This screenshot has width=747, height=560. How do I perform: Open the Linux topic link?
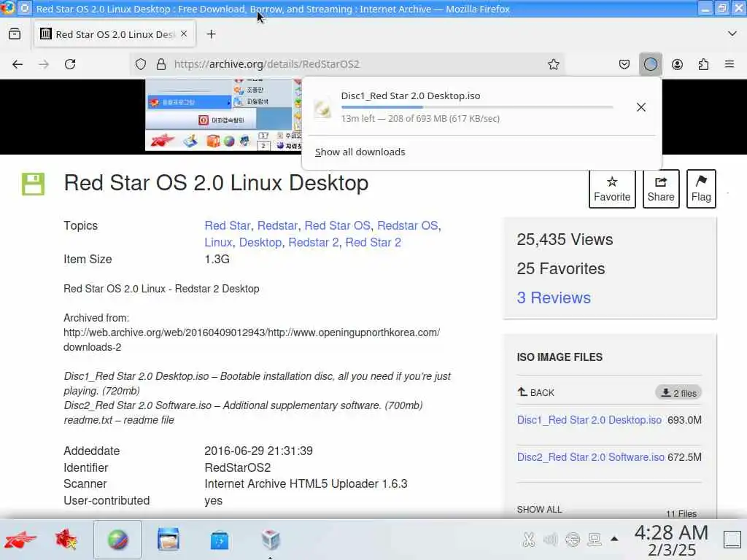(x=218, y=242)
